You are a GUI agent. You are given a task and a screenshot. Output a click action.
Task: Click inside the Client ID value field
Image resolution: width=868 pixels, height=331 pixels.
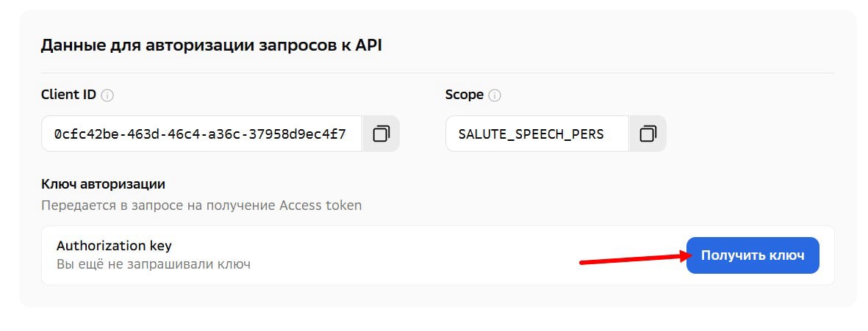[x=202, y=134]
